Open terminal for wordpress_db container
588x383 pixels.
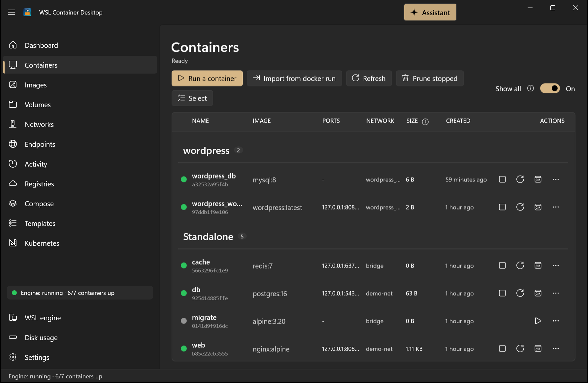click(x=538, y=179)
